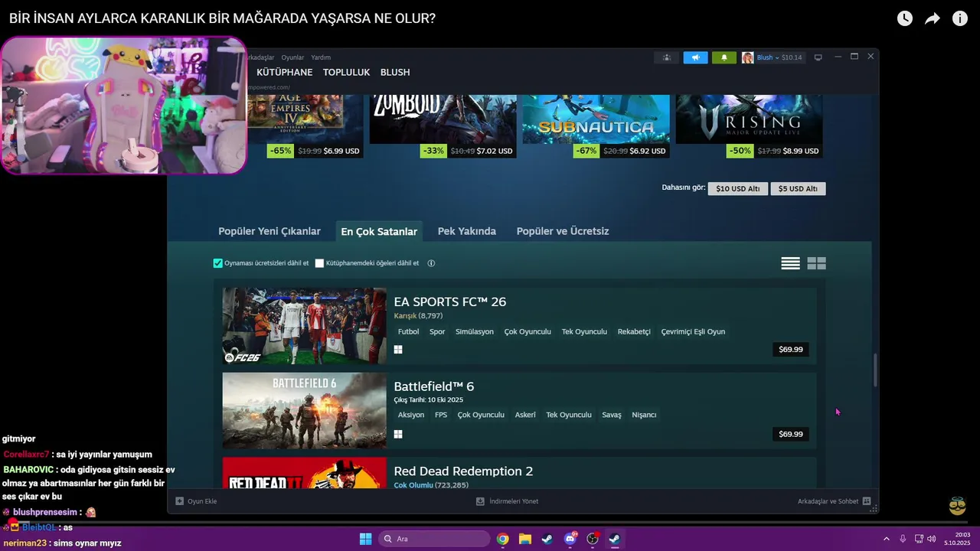Click info icon beside library items checkbox

(431, 263)
